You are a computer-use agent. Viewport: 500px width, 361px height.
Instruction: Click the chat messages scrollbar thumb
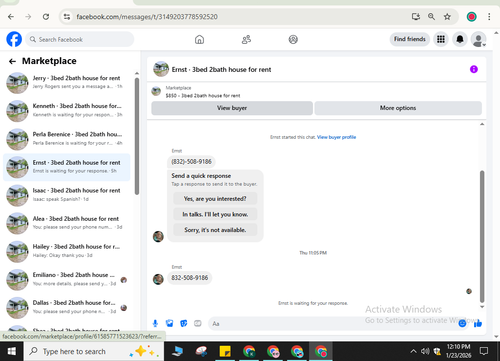click(482, 236)
